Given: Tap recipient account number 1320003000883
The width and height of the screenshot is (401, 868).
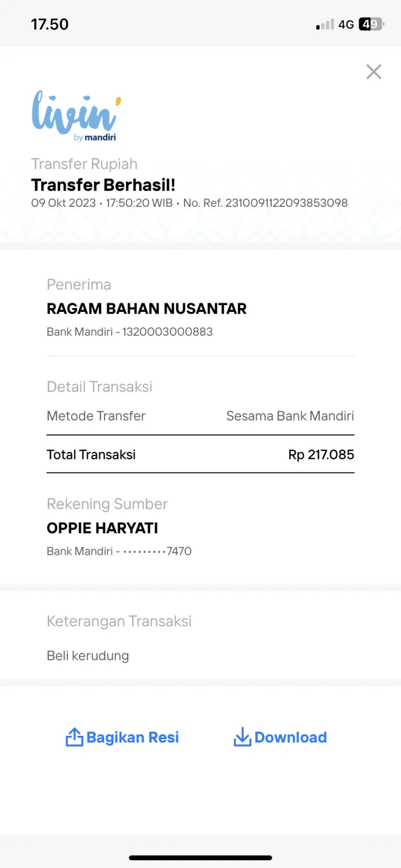Looking at the screenshot, I should [x=168, y=332].
